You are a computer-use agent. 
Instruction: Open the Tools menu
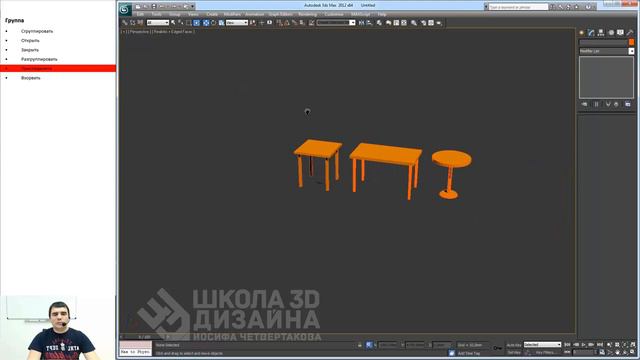pyautogui.click(x=156, y=14)
